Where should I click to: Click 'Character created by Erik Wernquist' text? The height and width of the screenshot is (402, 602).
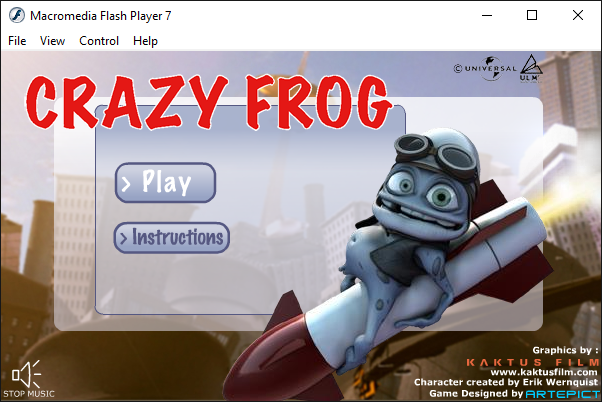(x=506, y=382)
